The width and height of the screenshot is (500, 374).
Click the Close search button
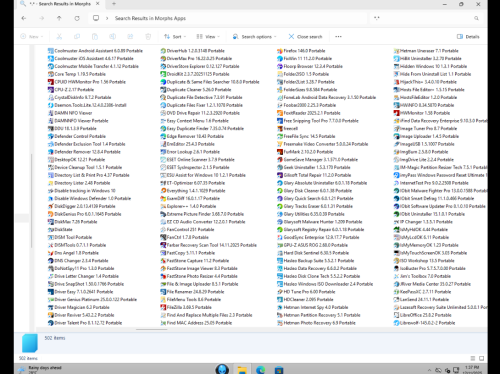305,37
